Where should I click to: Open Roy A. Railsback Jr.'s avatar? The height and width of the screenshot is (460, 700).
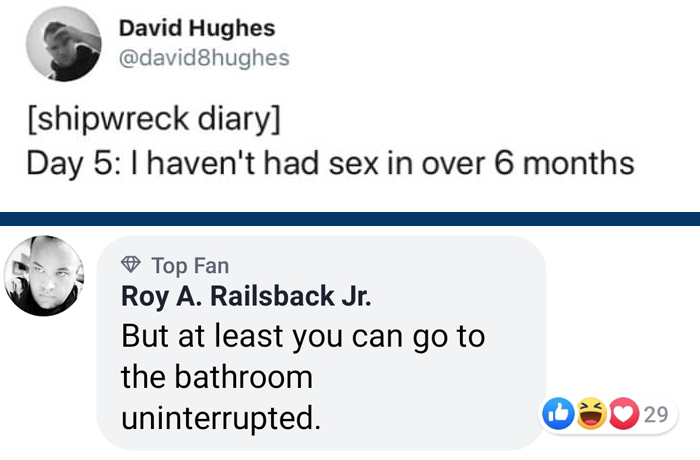point(43,277)
